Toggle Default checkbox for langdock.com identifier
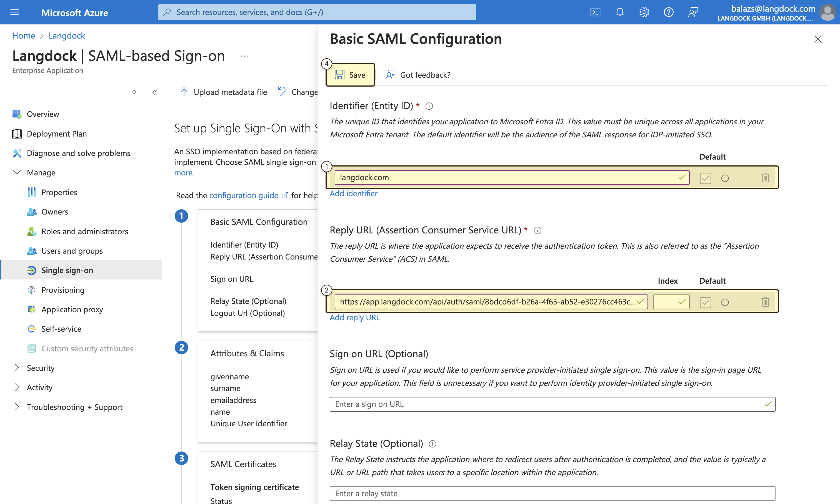This screenshot has height=504, width=840. point(705,178)
